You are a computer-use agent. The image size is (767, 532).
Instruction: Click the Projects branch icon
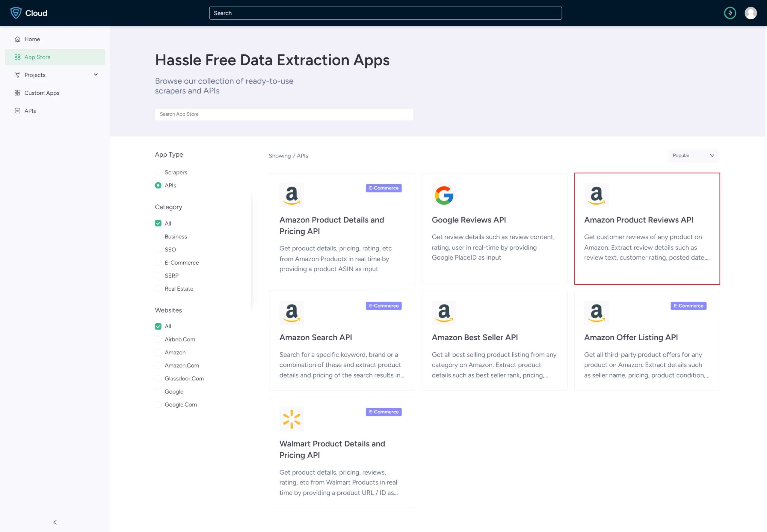(x=17, y=75)
